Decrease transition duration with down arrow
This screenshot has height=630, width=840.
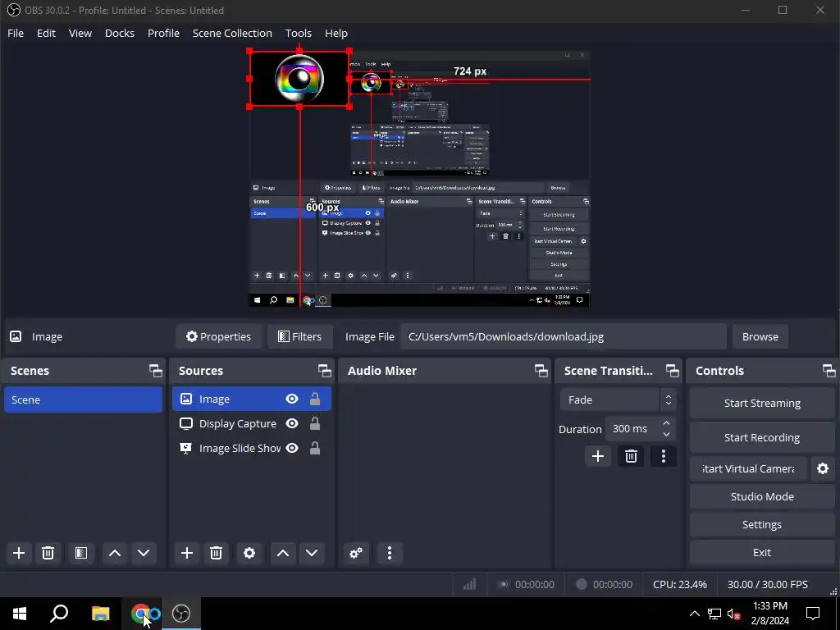pos(666,435)
